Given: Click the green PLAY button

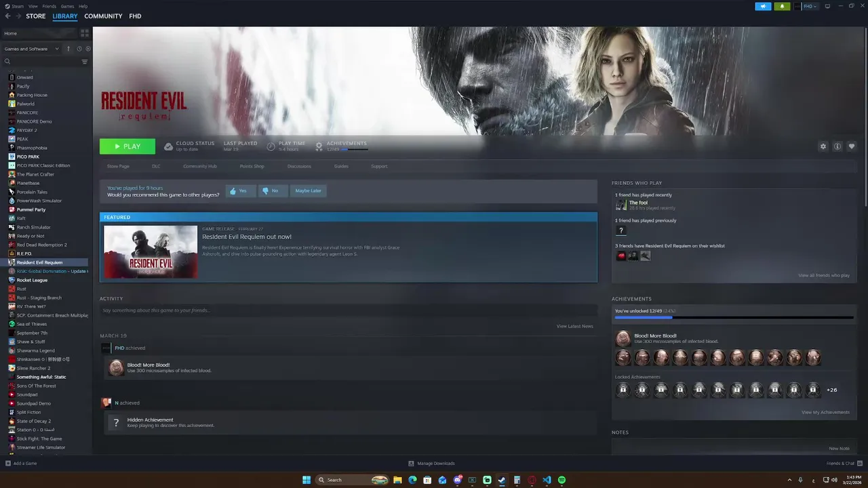Looking at the screenshot, I should click(127, 146).
